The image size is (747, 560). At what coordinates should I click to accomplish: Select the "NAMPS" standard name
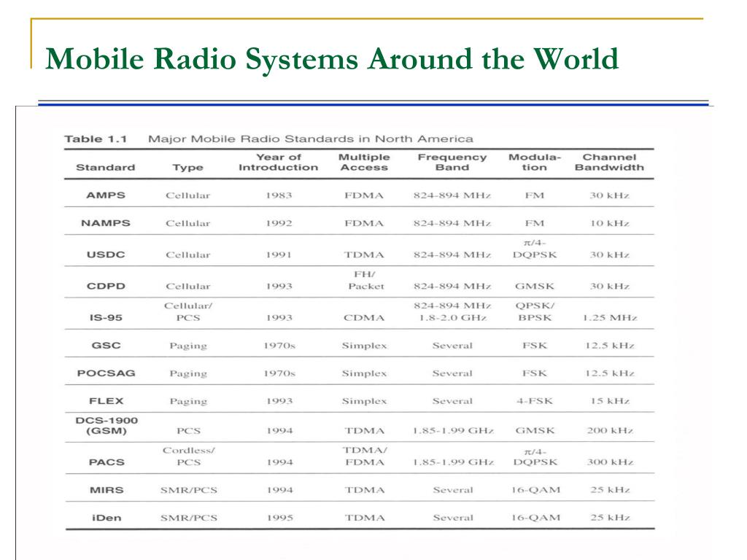pos(106,223)
